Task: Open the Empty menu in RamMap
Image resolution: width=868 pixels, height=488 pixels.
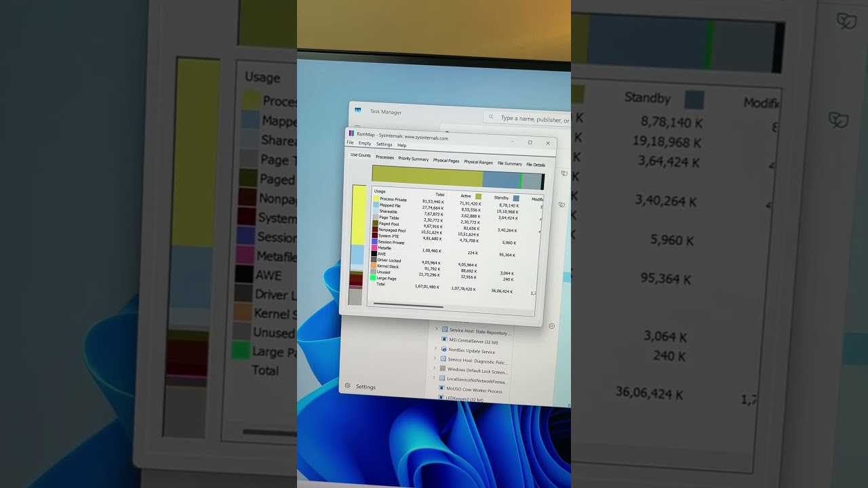Action: tap(365, 144)
